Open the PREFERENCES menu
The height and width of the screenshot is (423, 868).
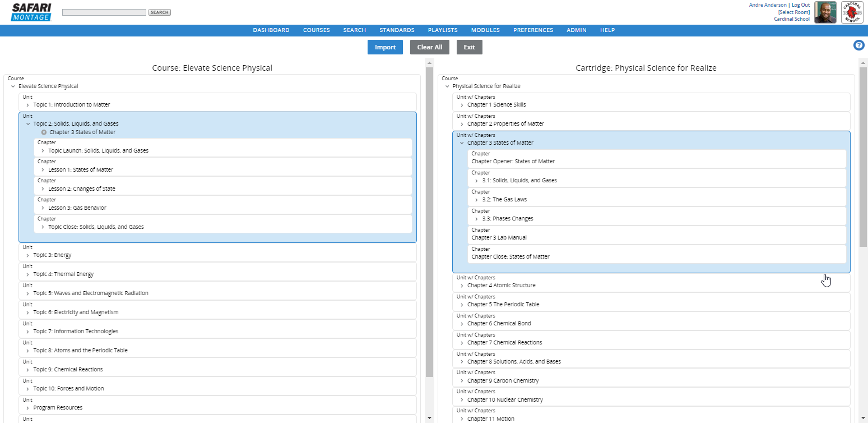click(533, 30)
